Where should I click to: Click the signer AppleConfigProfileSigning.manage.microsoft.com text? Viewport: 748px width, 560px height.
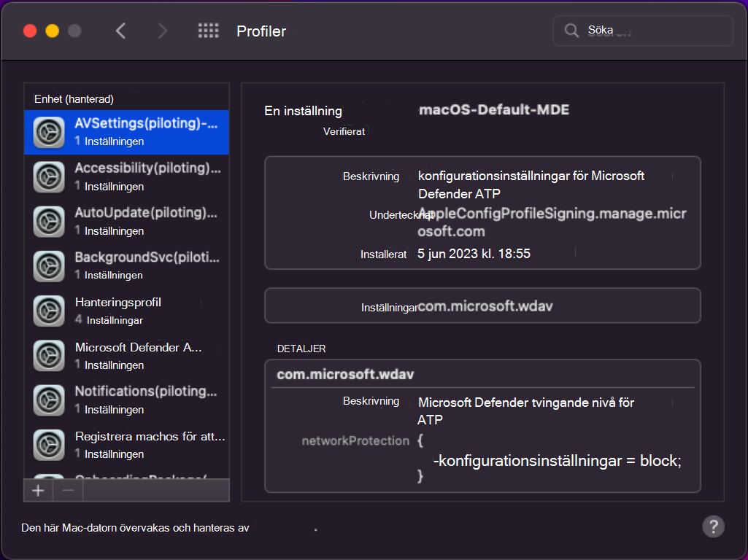tap(552, 222)
